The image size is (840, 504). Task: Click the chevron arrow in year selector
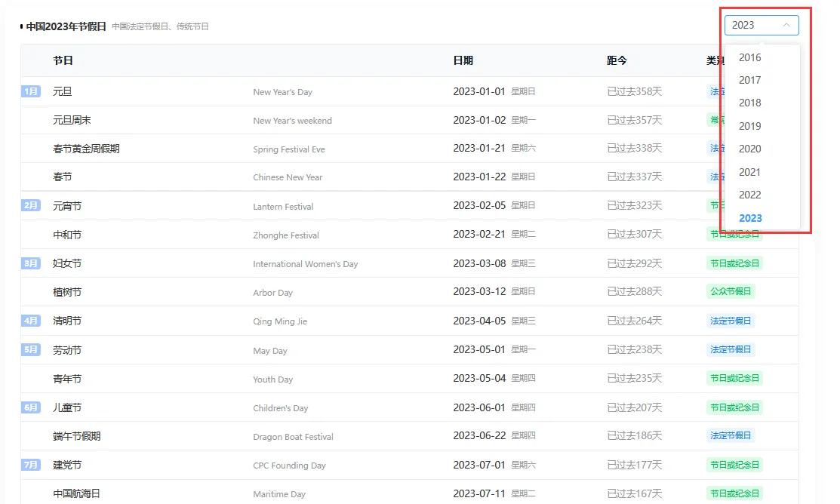point(786,25)
